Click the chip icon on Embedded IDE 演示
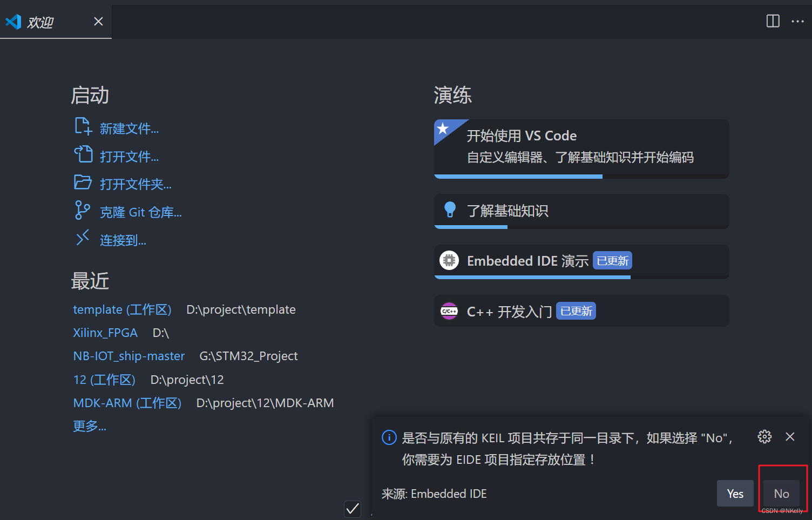Screen dimensions: 812x520 point(449,260)
